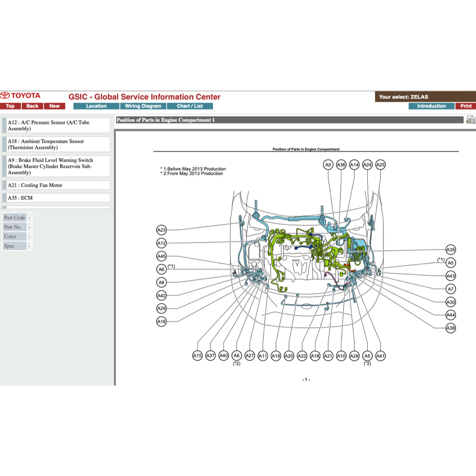Click the A23 connector callout
Image resolution: width=476 pixels, height=476 pixels.
click(x=161, y=230)
